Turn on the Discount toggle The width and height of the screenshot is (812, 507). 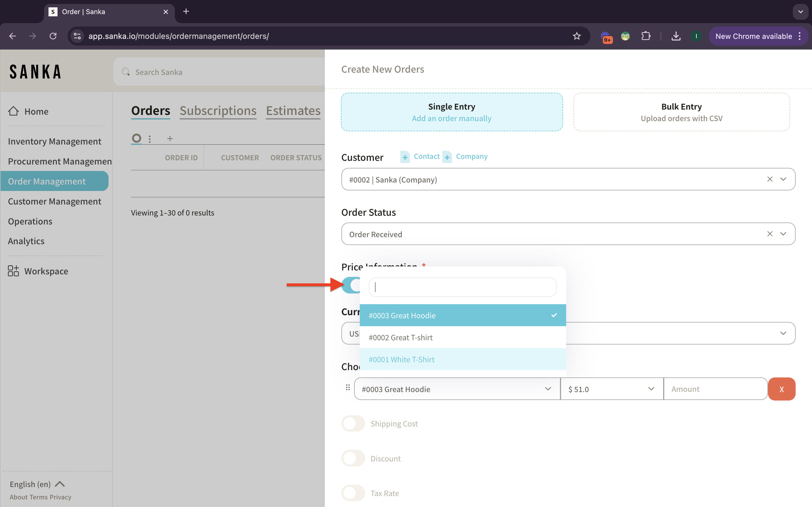(x=353, y=458)
